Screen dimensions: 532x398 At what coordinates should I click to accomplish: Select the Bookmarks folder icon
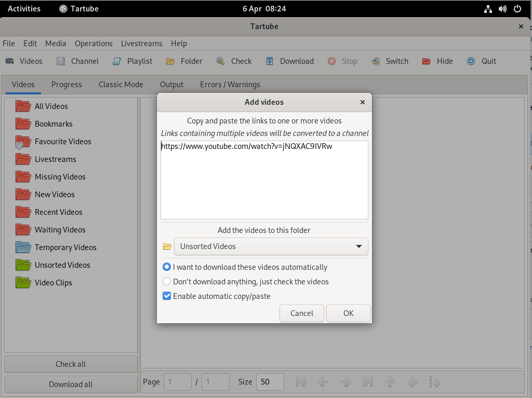coord(23,123)
